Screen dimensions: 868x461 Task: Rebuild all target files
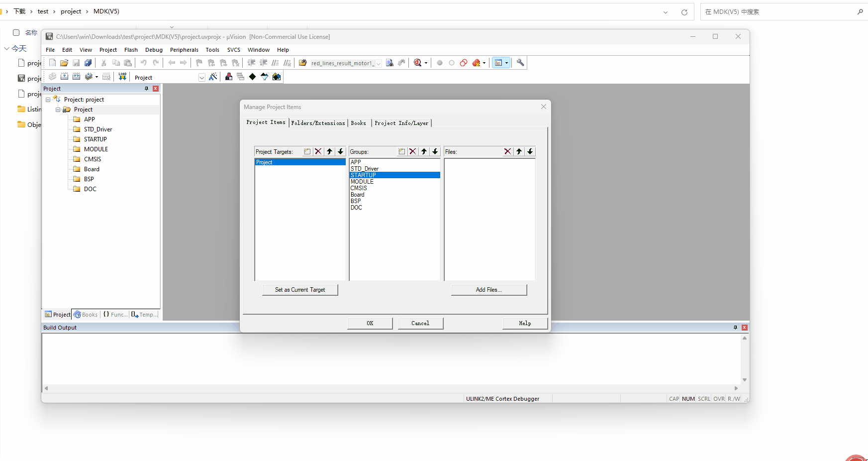tap(76, 76)
